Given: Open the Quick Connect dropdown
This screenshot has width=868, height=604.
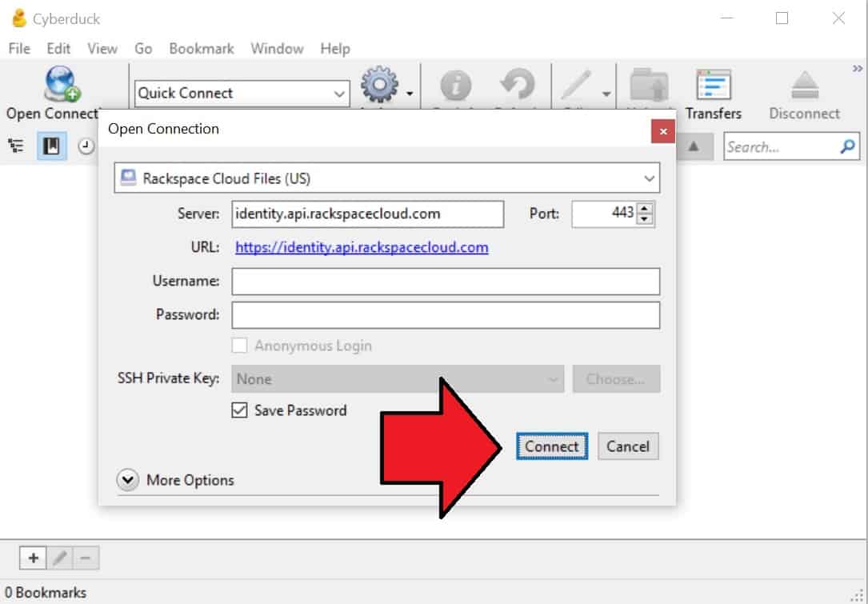Looking at the screenshot, I should [x=242, y=93].
